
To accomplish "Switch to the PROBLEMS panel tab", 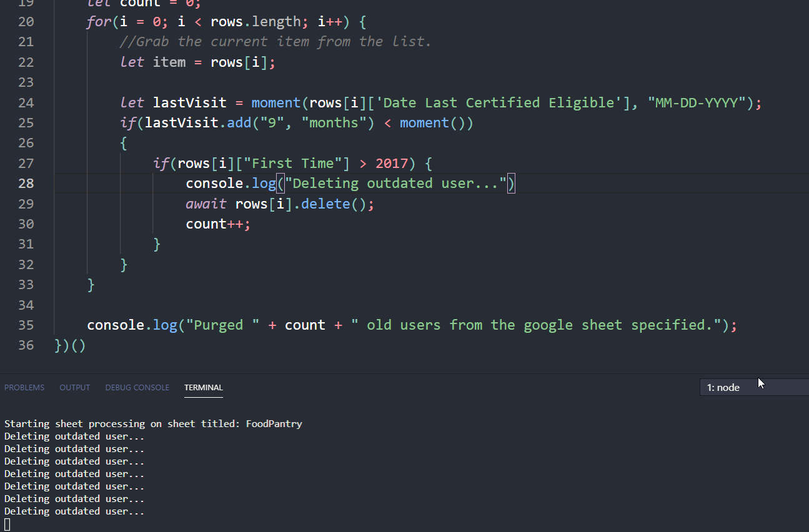I will click(24, 387).
